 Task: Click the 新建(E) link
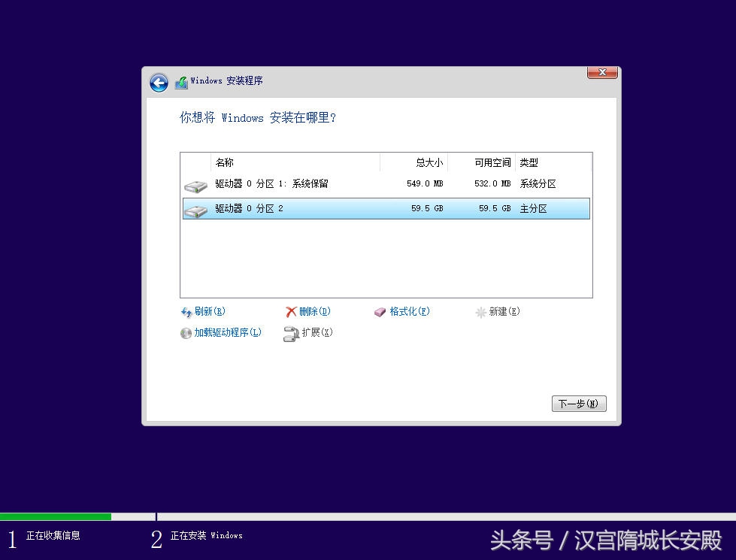(504, 311)
